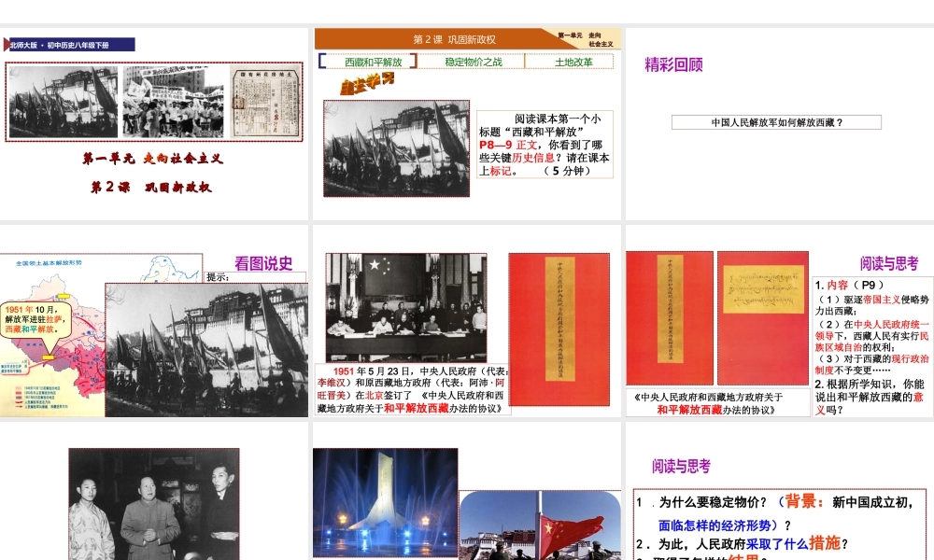Click the Potala Palace photo under 自主学习
The height and width of the screenshot is (560, 934).
click(x=396, y=148)
